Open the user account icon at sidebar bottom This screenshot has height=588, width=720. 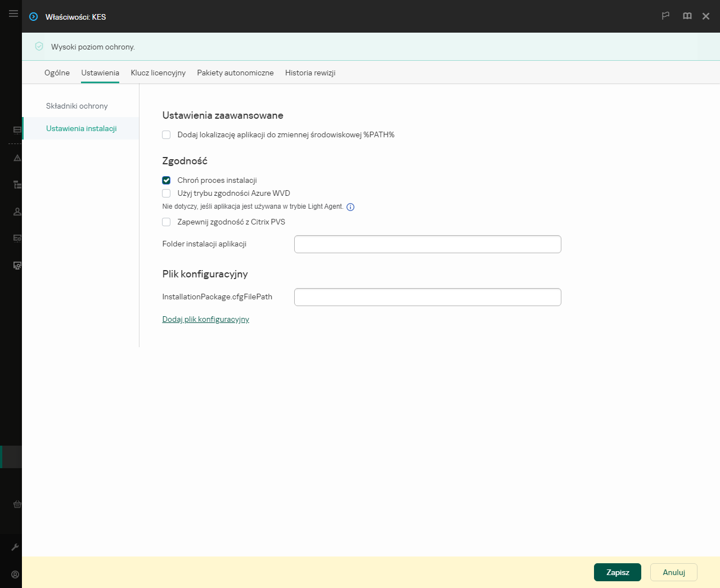16,574
